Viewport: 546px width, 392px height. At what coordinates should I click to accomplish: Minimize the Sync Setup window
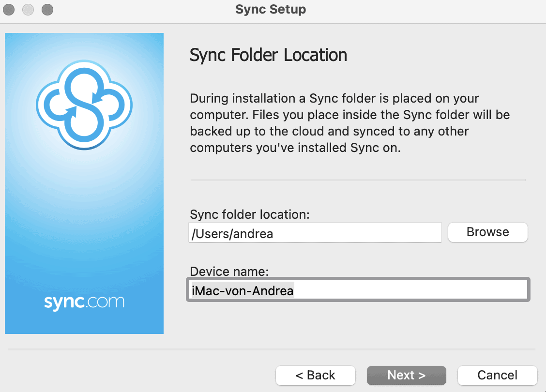point(28,9)
